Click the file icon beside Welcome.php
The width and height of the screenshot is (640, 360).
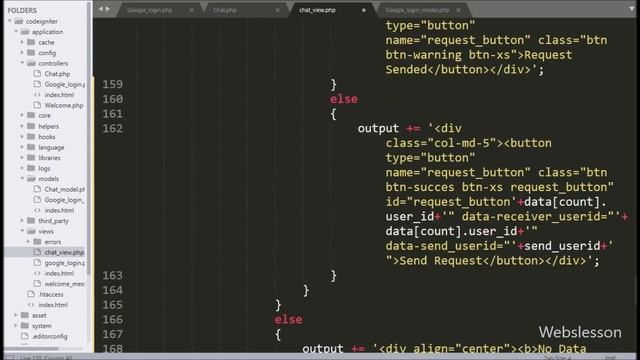click(37, 105)
